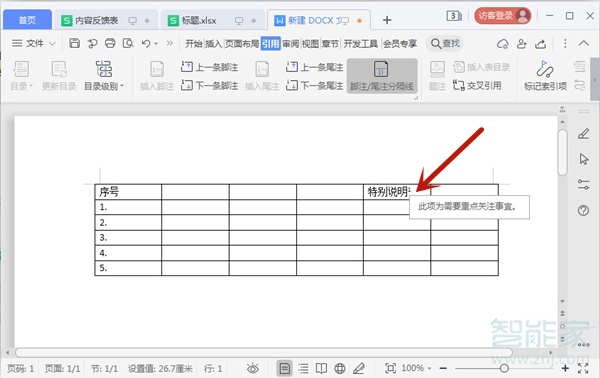Click the collaboration user icon

(x=522, y=44)
